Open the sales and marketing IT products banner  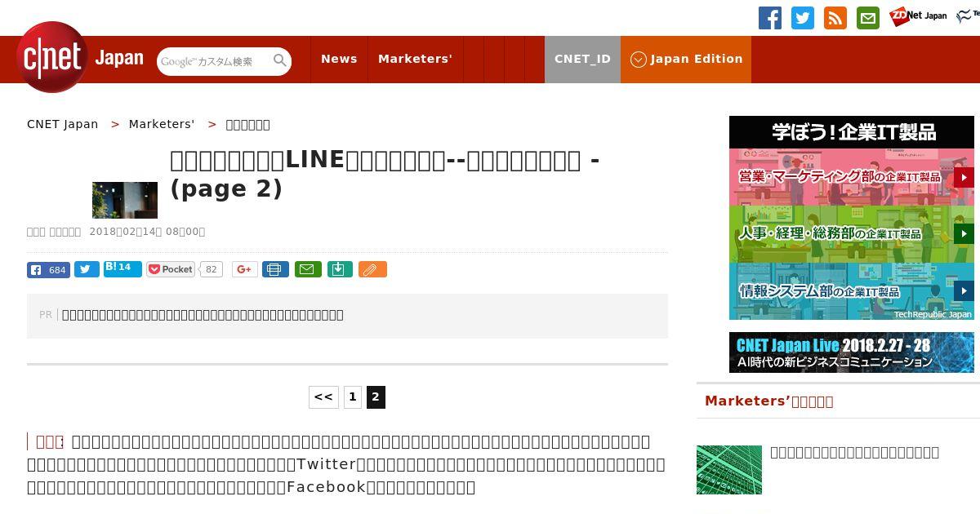(x=852, y=177)
